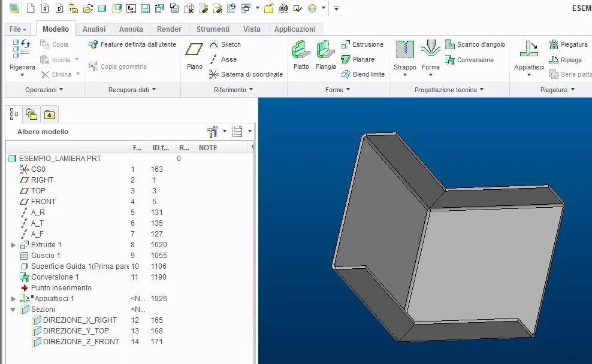Click Sistema di coordinate button

(x=246, y=74)
